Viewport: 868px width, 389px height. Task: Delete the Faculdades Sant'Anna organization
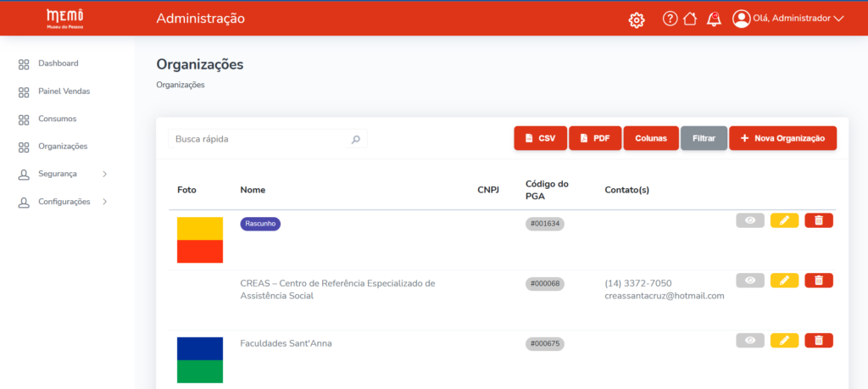pyautogui.click(x=818, y=341)
